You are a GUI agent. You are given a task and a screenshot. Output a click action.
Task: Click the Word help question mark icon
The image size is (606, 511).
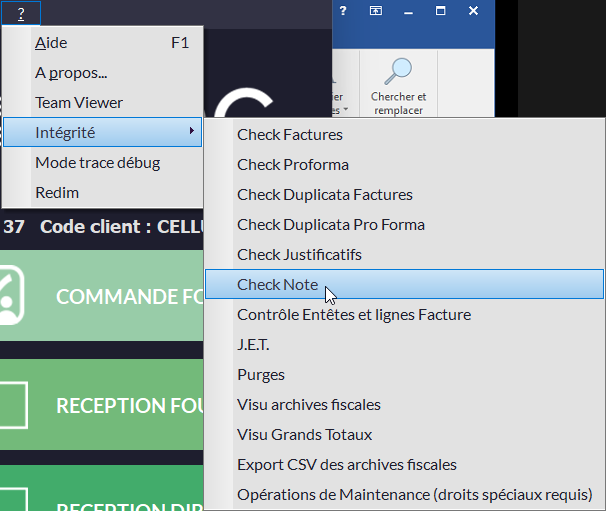click(x=342, y=11)
